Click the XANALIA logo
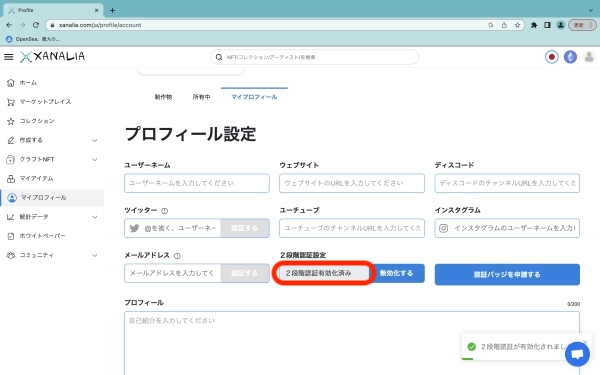 coord(52,57)
